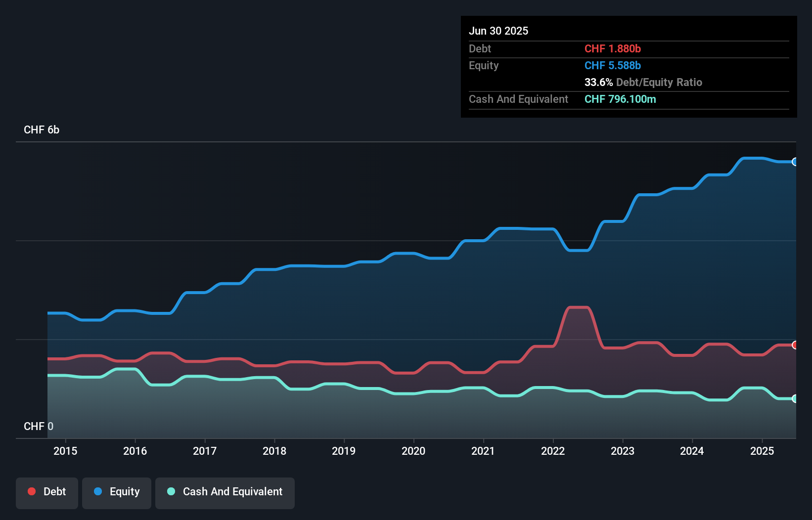Click the CHF 5.588b Equity value
Viewport: 812px width, 520px height.
[613, 65]
